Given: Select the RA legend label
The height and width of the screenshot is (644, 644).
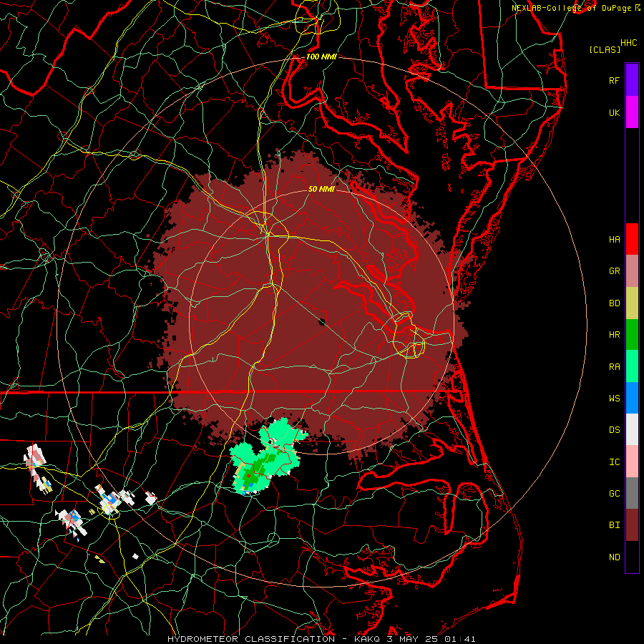Looking at the screenshot, I should (x=614, y=367).
